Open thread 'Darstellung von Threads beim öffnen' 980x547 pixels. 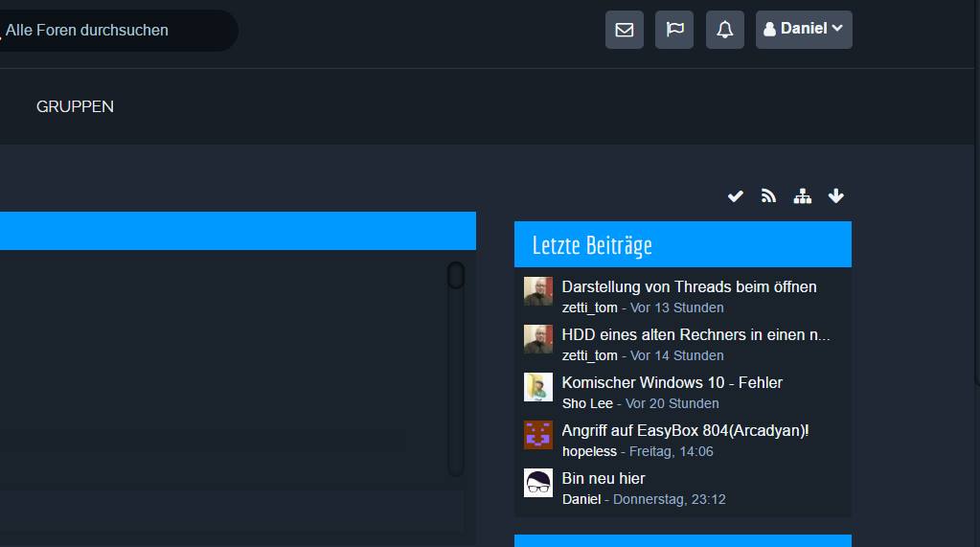coord(689,286)
